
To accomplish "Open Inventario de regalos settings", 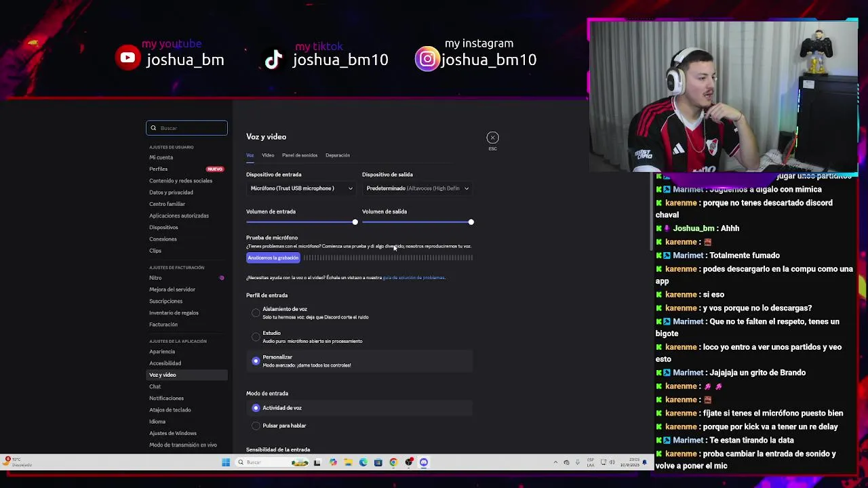I will click(174, 313).
